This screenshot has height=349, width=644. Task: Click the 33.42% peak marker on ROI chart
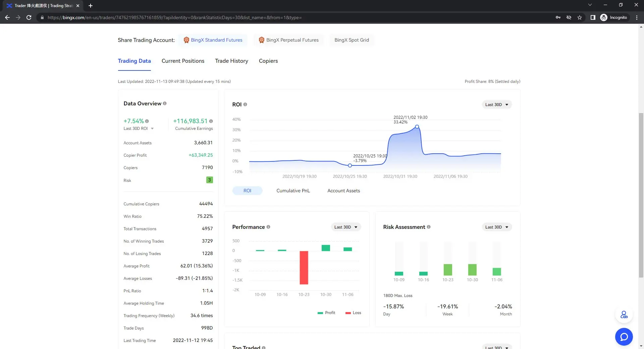[417, 127]
